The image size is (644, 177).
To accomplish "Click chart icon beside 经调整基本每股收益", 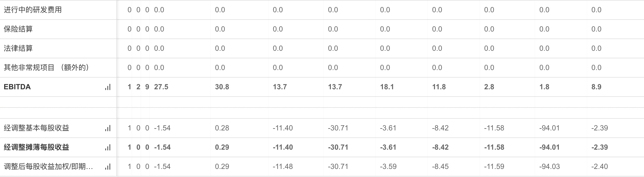I will [108, 128].
